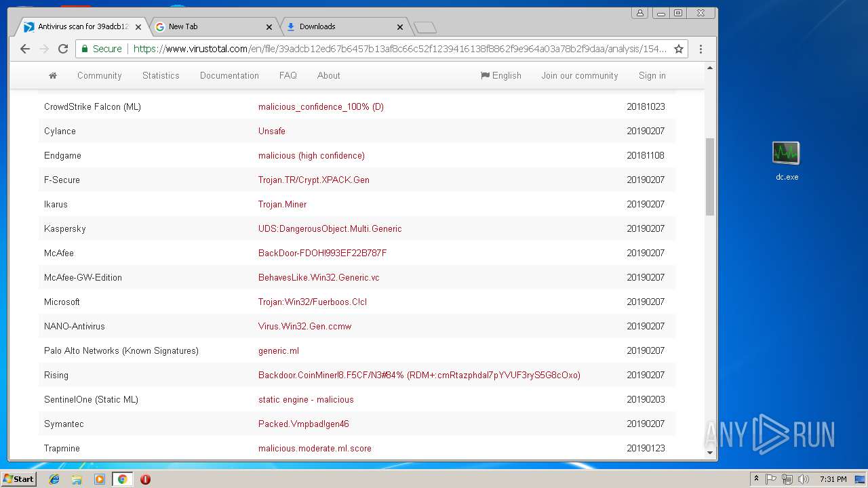Click page scrollbar down arrow
The width and height of the screenshot is (868, 488).
tap(710, 452)
